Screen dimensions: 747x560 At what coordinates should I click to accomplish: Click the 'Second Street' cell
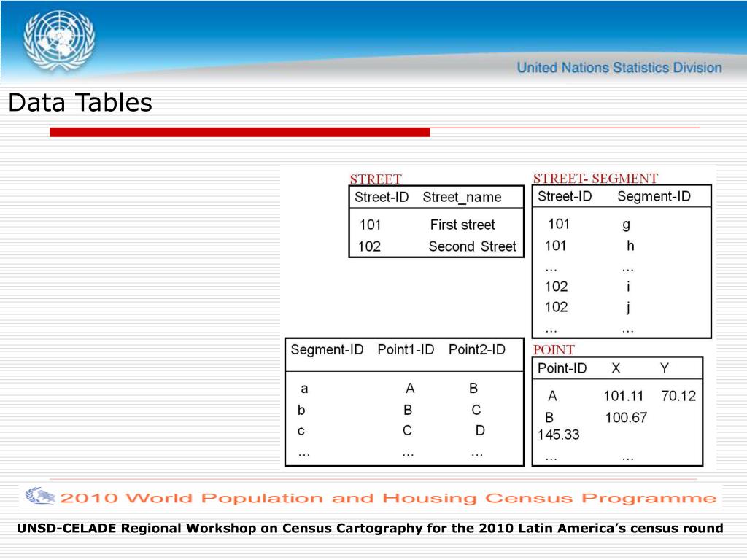472,246
